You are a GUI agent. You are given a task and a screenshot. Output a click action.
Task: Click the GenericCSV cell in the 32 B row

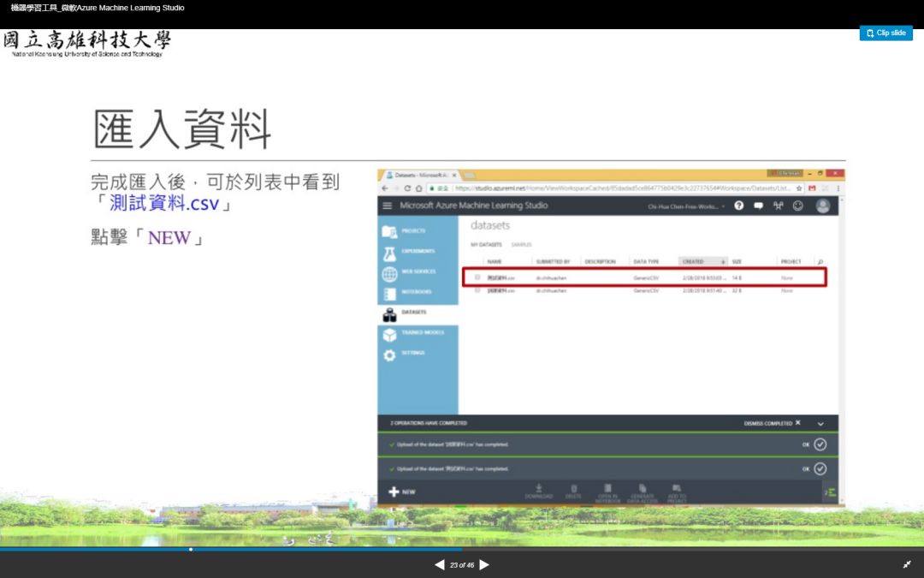[646, 291]
